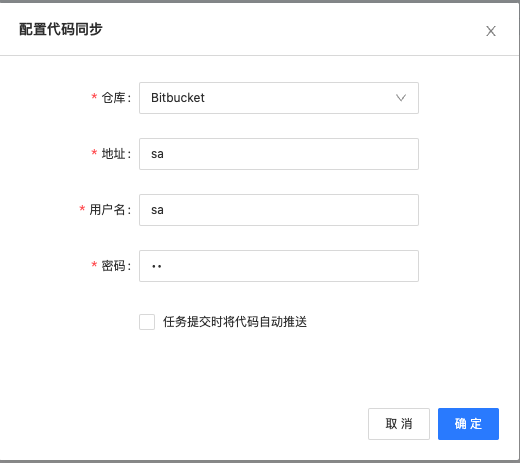
Task: Place cursor after sa in 地址 field
Action: coord(164,154)
